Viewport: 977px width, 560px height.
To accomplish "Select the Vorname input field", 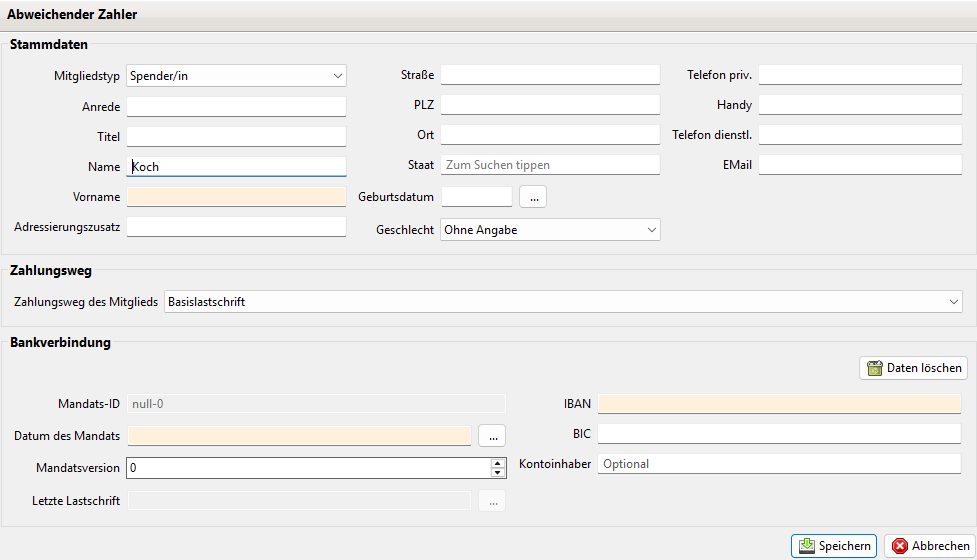I will click(236, 197).
